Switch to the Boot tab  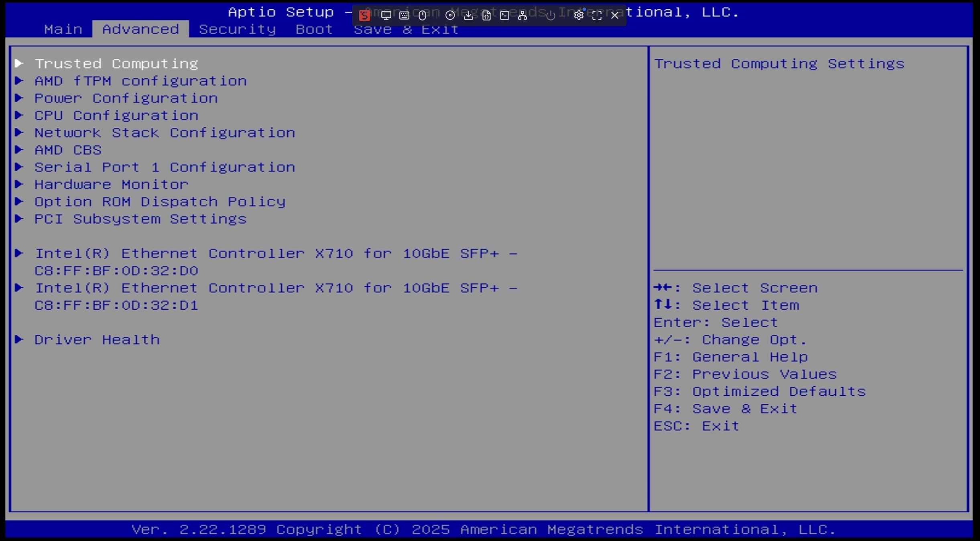click(x=314, y=29)
